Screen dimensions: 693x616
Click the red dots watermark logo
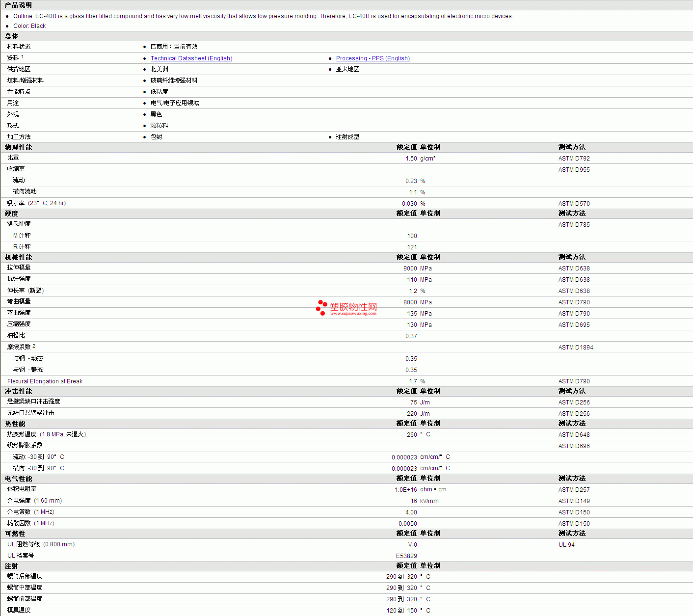click(321, 307)
